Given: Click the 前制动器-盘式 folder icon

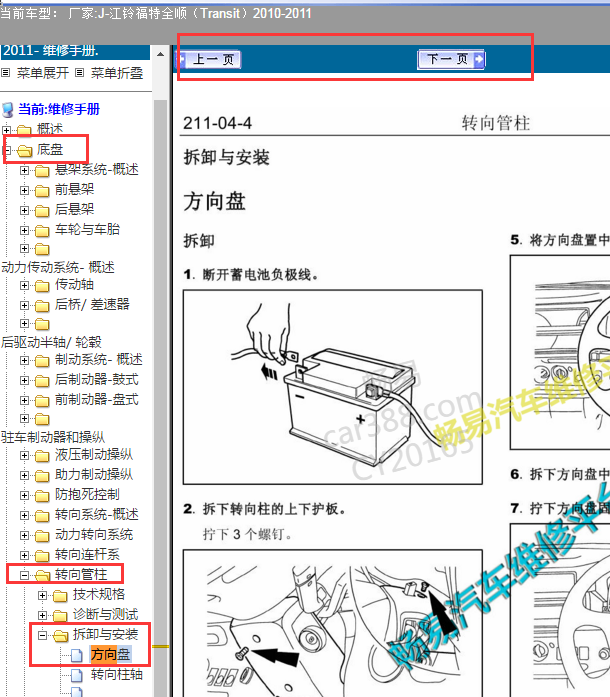Looking at the screenshot, I should [x=42, y=401].
